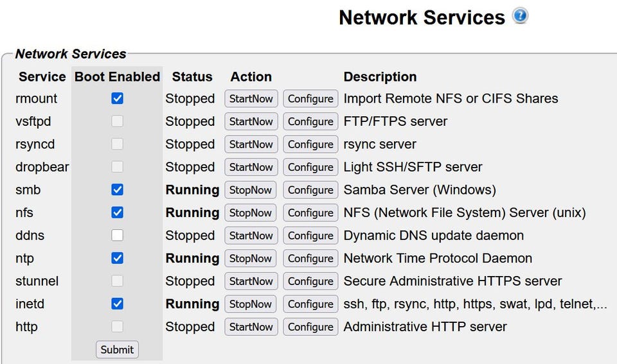Start the http administrative server
Screen dimensions: 617x364
[x=251, y=327]
